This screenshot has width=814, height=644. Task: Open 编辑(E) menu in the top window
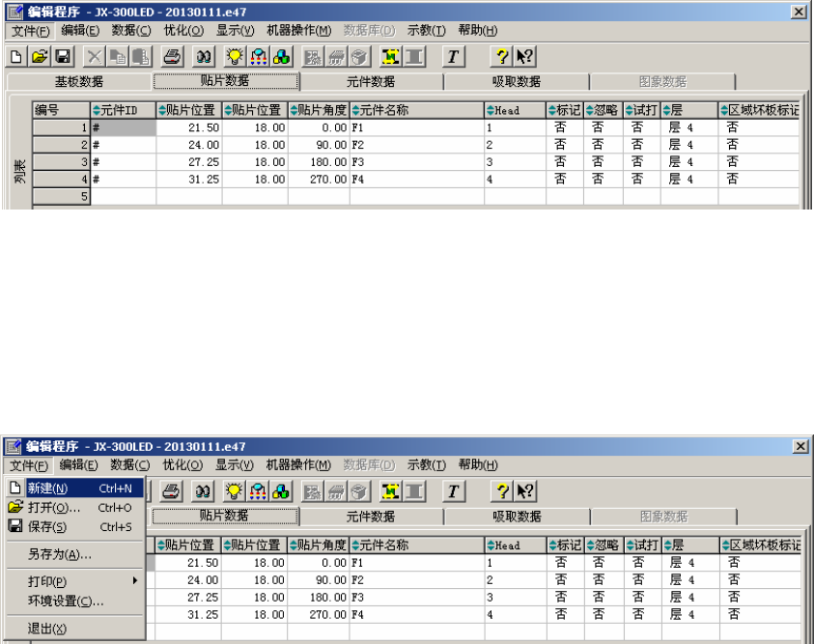80,31
